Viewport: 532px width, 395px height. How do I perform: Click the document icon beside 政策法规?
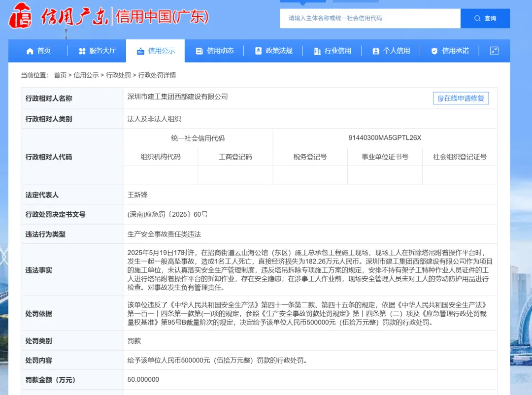click(x=258, y=51)
